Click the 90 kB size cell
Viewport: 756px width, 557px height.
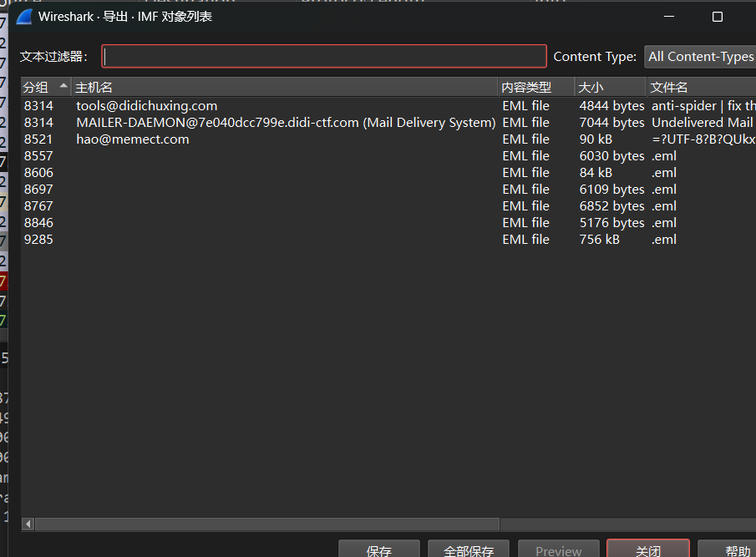click(596, 139)
